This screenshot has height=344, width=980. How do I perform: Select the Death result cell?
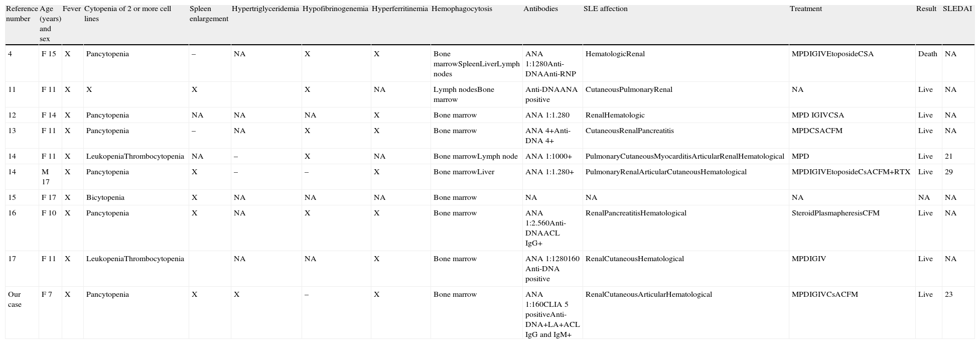(x=927, y=54)
